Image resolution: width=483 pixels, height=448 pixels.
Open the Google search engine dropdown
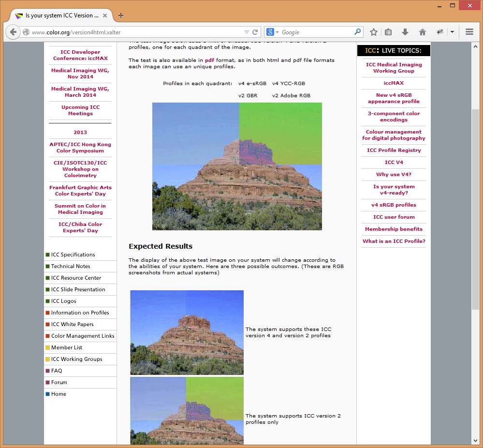273,32
